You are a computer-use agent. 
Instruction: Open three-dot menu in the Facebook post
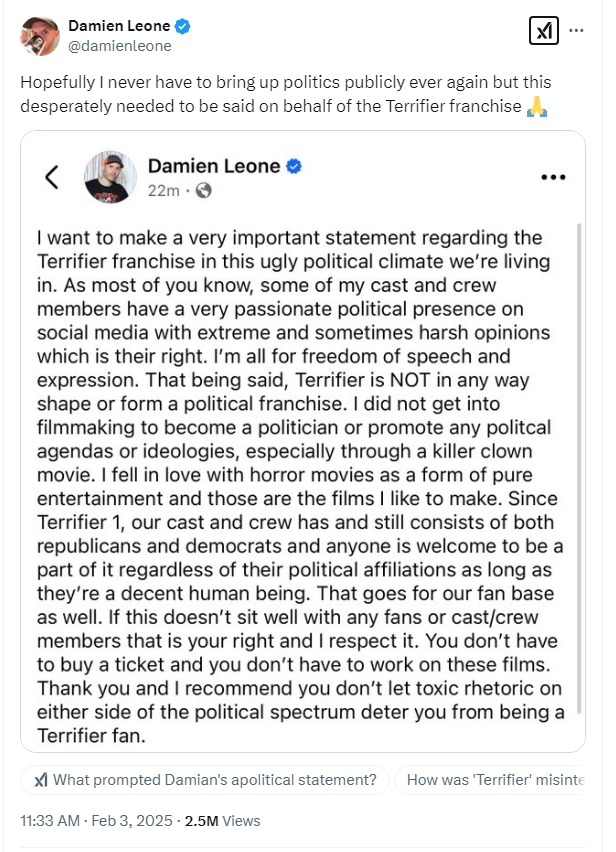click(x=553, y=178)
